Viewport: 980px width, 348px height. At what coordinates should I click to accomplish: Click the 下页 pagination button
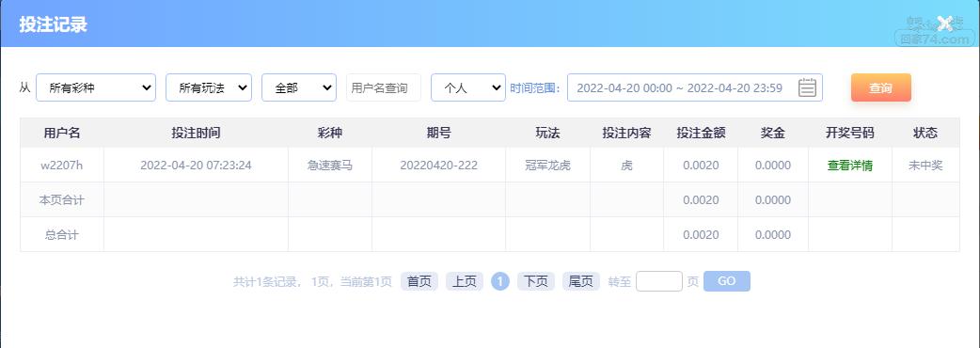536,281
